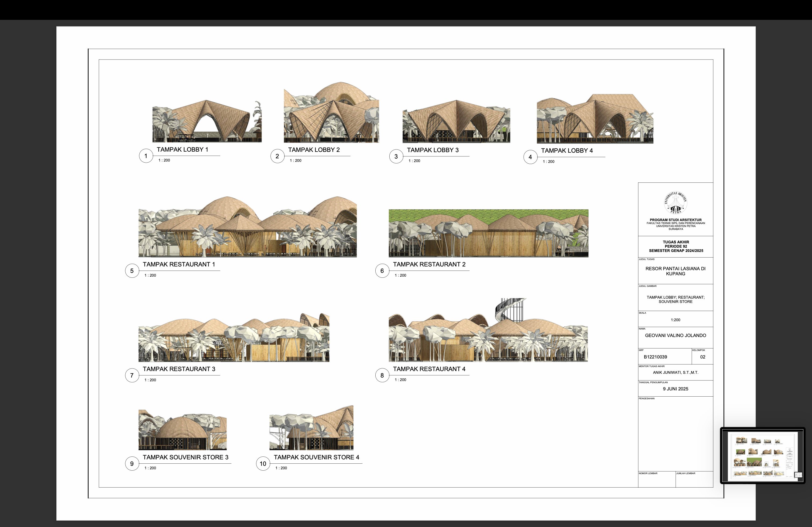Viewport: 812px width, 527px height.
Task: Click view number circle 10
Action: [263, 464]
